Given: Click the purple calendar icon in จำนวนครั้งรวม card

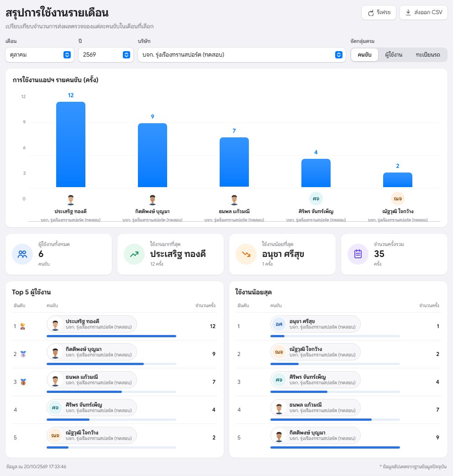Looking at the screenshot, I should pyautogui.click(x=358, y=254).
